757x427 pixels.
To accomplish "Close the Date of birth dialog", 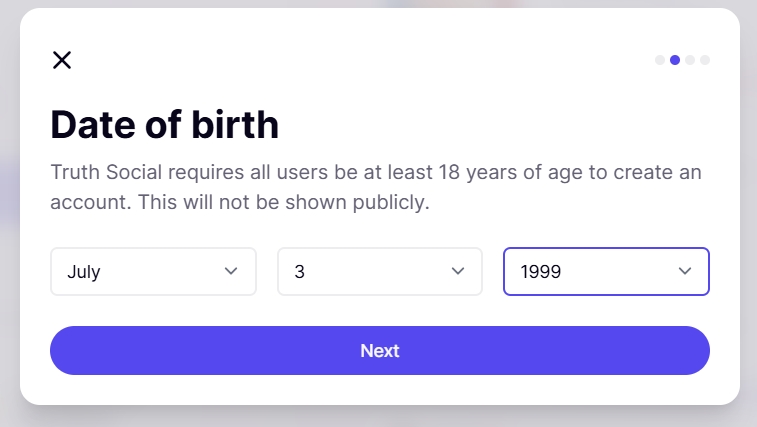I will pos(62,60).
